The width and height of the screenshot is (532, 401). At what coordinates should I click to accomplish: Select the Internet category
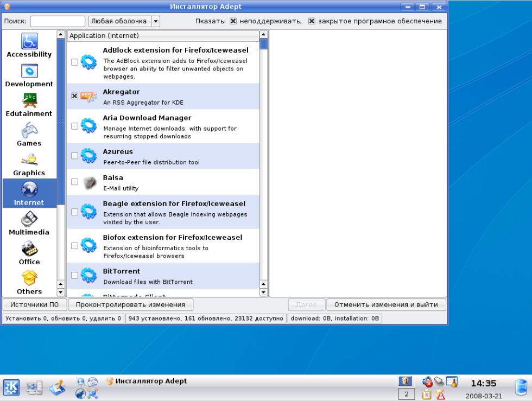click(29, 193)
